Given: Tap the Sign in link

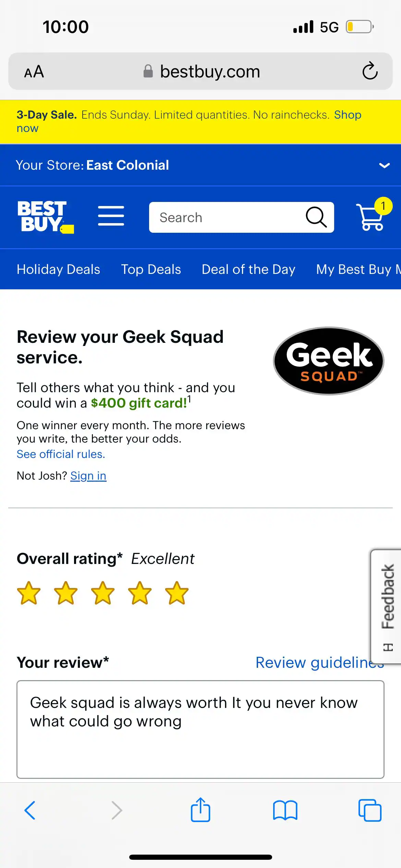Looking at the screenshot, I should [88, 476].
